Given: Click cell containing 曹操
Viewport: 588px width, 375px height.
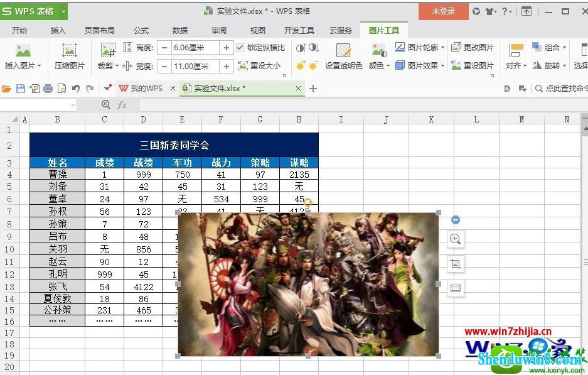Looking at the screenshot, I should tap(58, 174).
